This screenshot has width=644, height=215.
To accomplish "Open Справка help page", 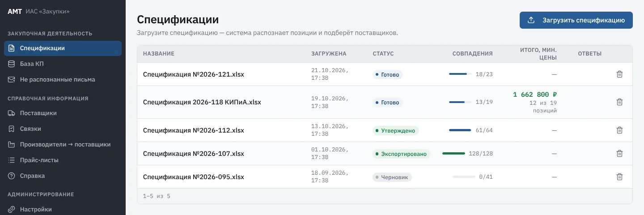I will [63, 176].
